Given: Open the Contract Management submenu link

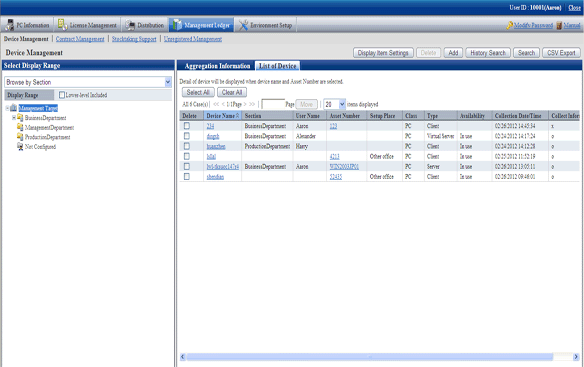Looking at the screenshot, I should point(80,39).
